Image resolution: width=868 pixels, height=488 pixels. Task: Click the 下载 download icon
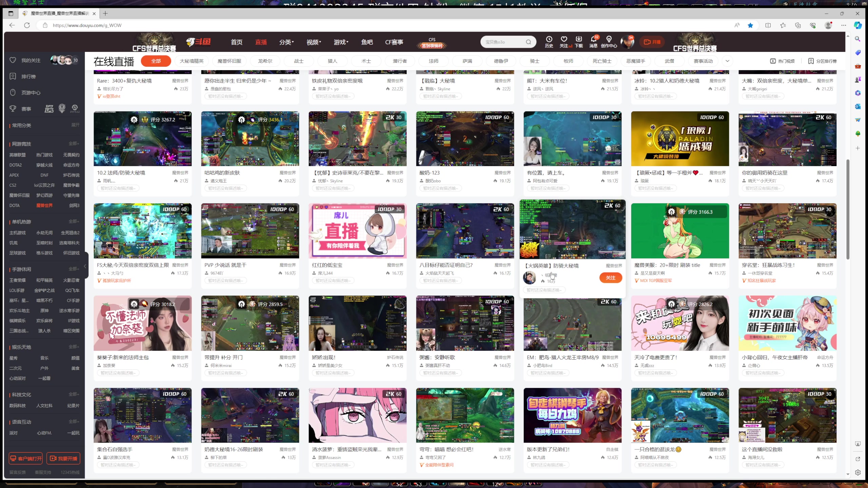579,42
